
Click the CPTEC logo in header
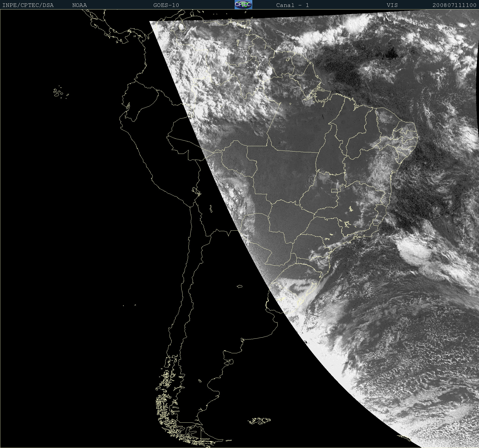[x=243, y=5]
